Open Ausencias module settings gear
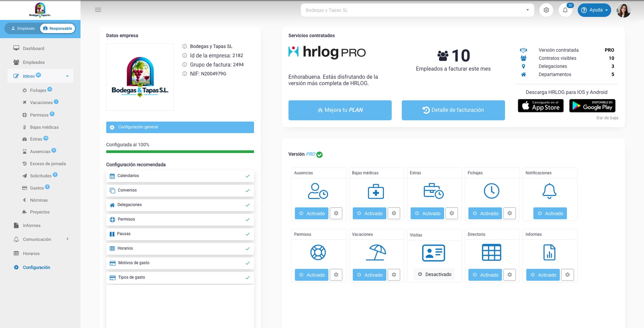The width and height of the screenshot is (644, 328). pyautogui.click(x=336, y=213)
